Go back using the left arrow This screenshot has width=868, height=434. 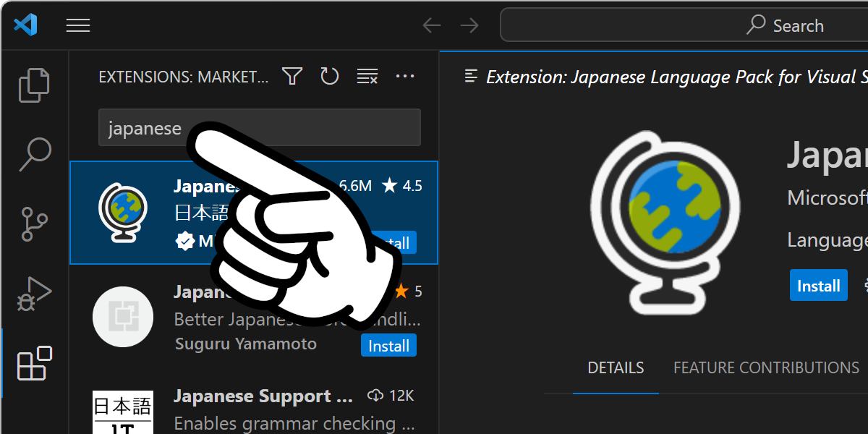tap(432, 25)
